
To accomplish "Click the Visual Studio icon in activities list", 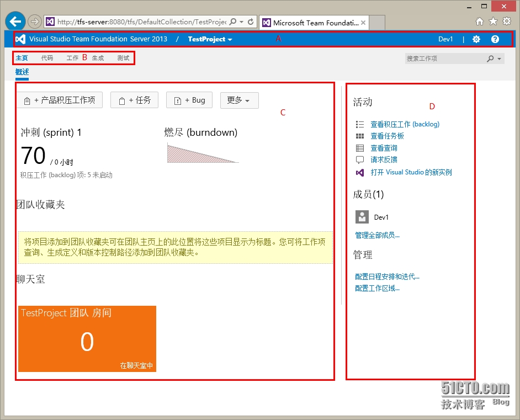I will tap(360, 172).
